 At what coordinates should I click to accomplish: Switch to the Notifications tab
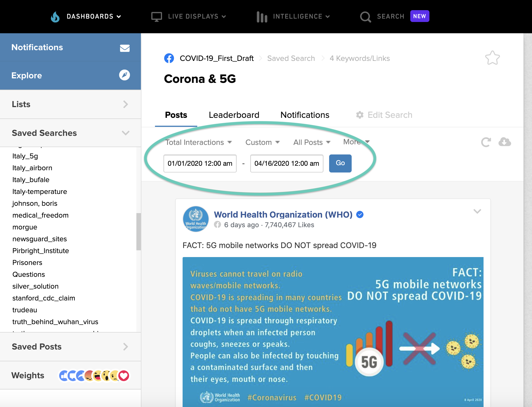click(x=305, y=115)
